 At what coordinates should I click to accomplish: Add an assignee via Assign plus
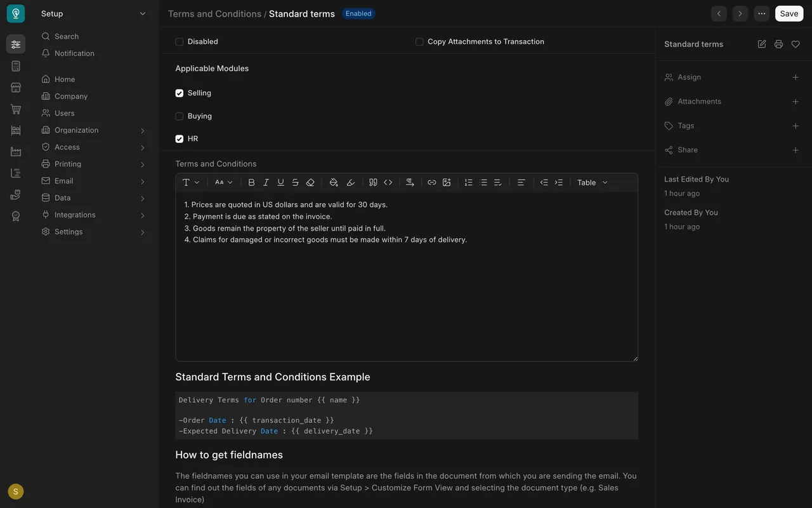pyautogui.click(x=796, y=77)
